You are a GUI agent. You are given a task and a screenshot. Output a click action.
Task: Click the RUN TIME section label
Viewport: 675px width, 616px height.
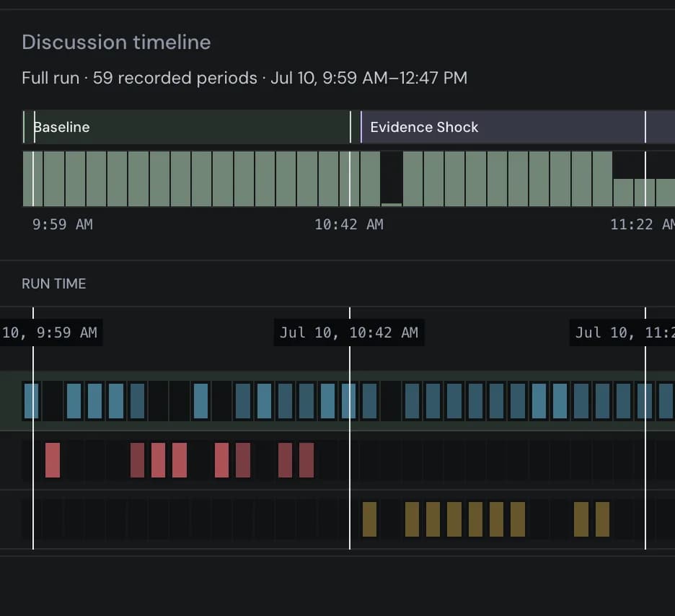pyautogui.click(x=54, y=283)
